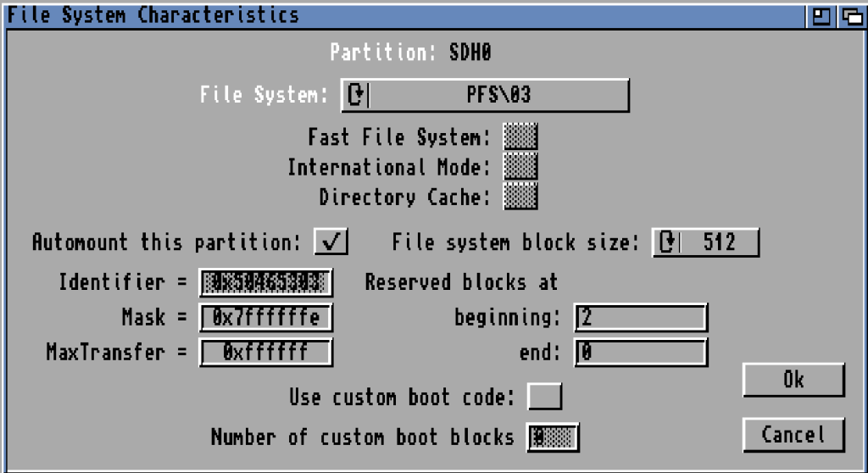The image size is (868, 473).
Task: Click the reserved blocks beginning field
Action: click(x=640, y=318)
